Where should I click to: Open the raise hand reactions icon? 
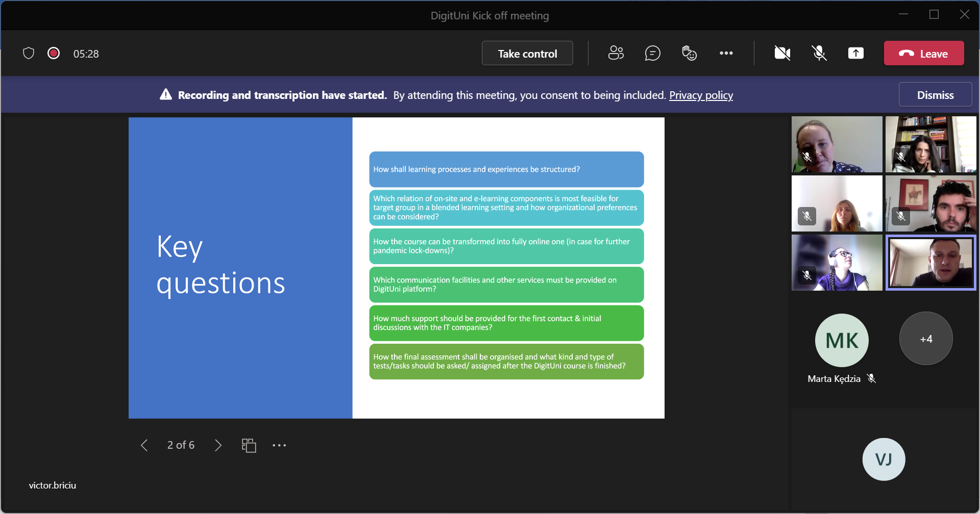tap(689, 53)
